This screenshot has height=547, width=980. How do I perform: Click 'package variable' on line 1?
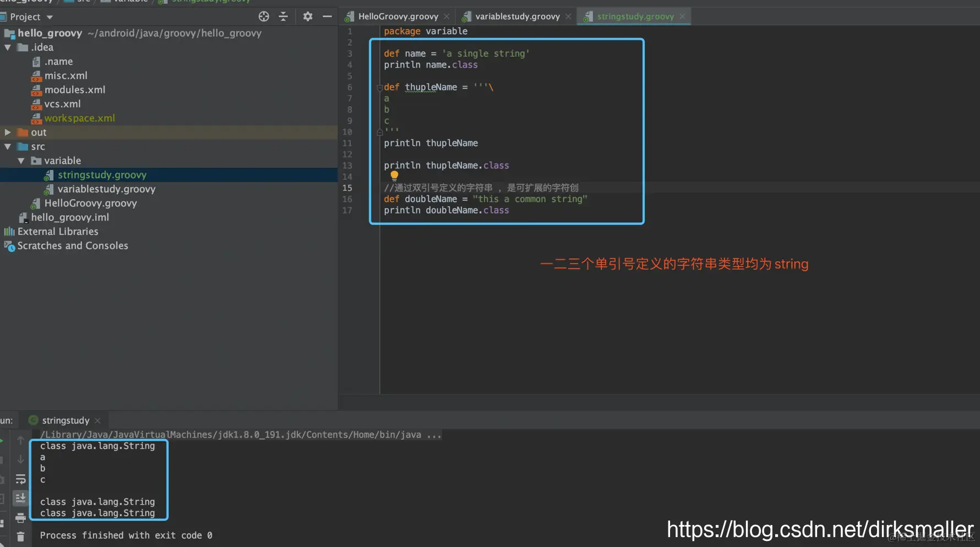[426, 31]
